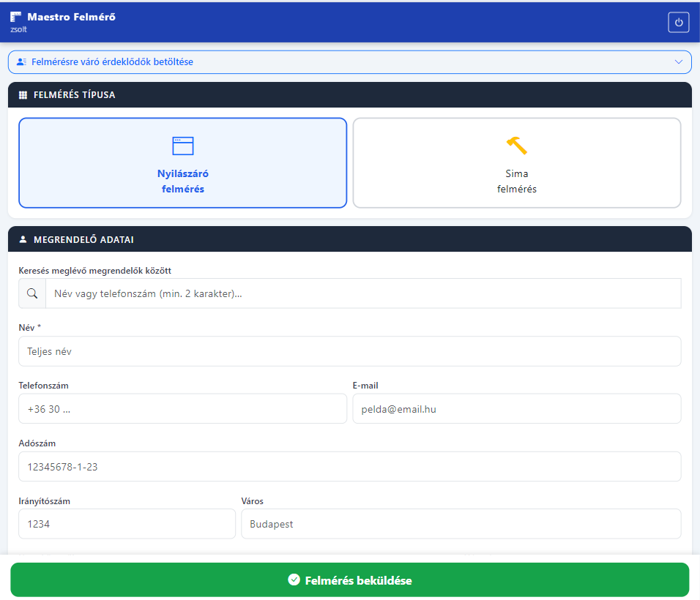Click into the E-mail input field
This screenshot has width=700, height=600.
click(516, 409)
